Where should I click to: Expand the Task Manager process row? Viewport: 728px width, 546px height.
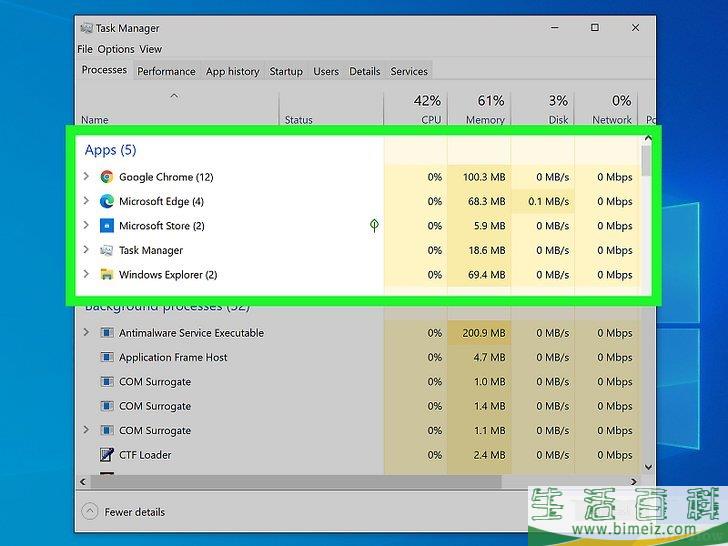pyautogui.click(x=86, y=249)
